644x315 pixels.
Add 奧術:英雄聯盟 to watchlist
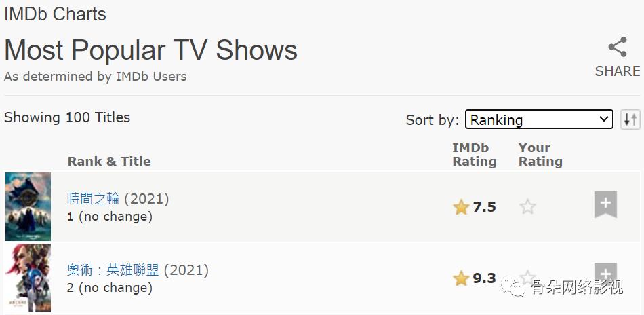605,273
